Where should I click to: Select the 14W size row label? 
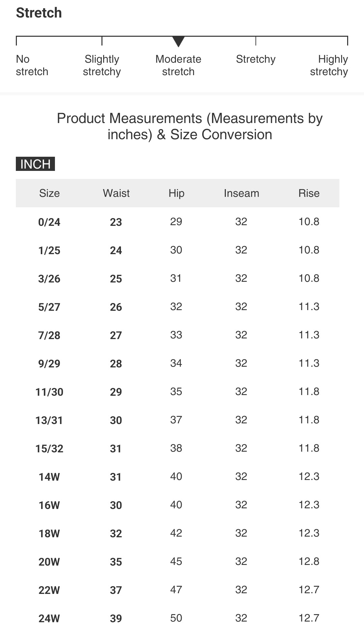[x=49, y=477]
